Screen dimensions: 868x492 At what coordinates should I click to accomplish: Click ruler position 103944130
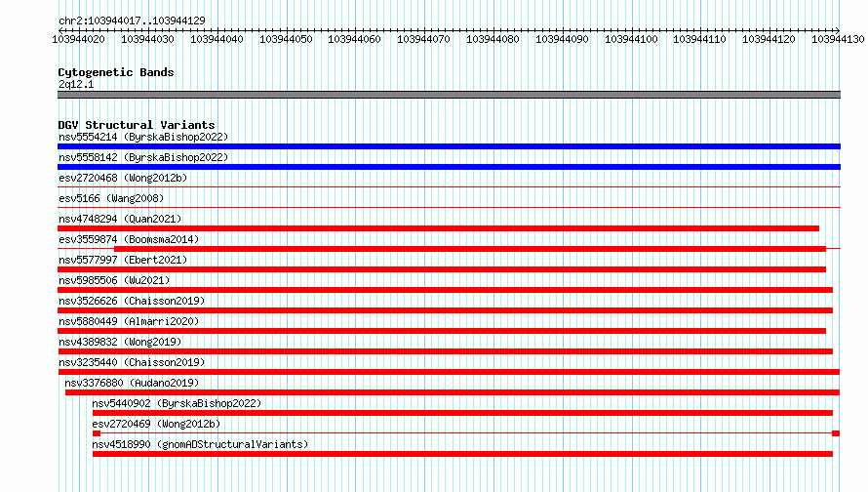(838, 39)
